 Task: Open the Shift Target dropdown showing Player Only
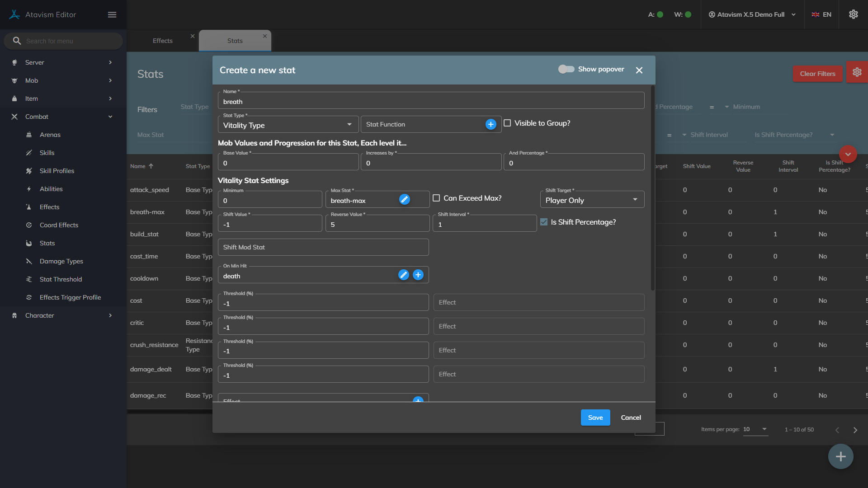[x=592, y=200]
